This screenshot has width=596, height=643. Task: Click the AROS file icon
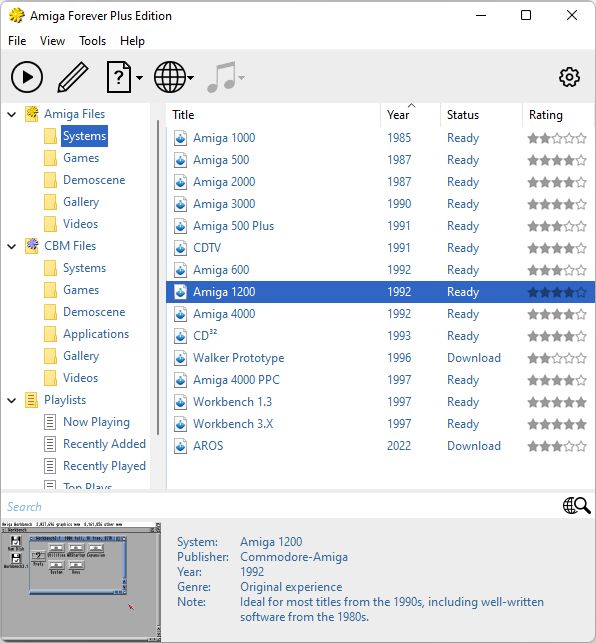[x=180, y=446]
